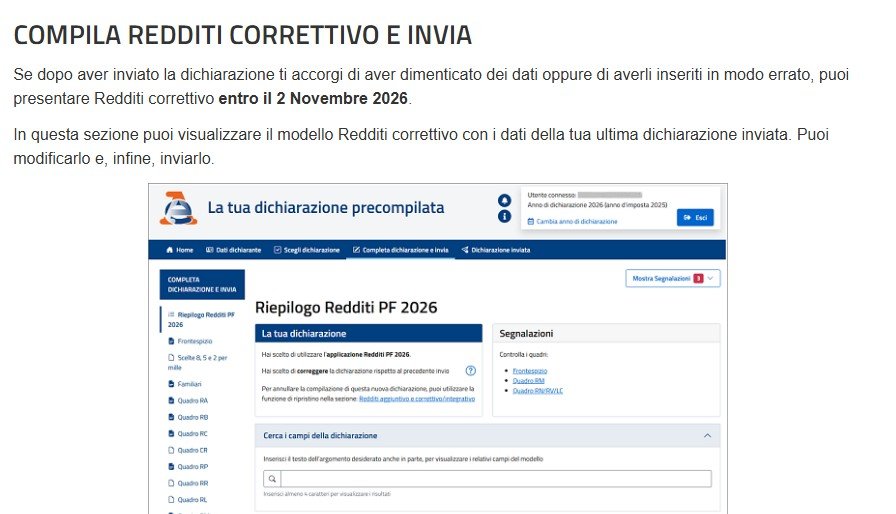This screenshot has height=514, width=896.
Task: Open Dichiarazione inviata tab
Action: point(495,250)
